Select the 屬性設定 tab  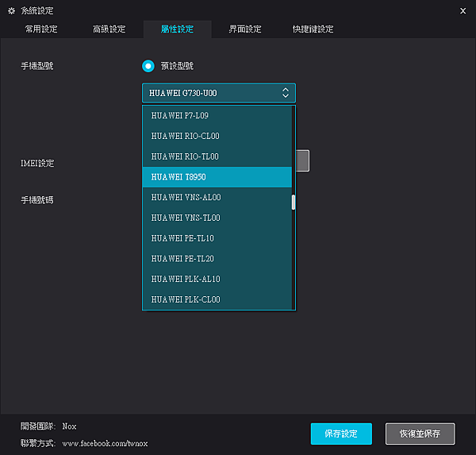177,29
